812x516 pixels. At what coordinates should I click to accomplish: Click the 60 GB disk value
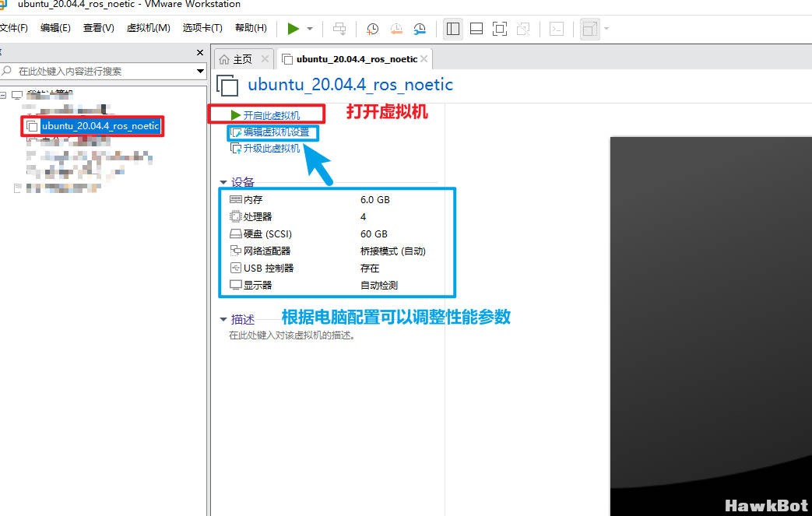coord(374,234)
